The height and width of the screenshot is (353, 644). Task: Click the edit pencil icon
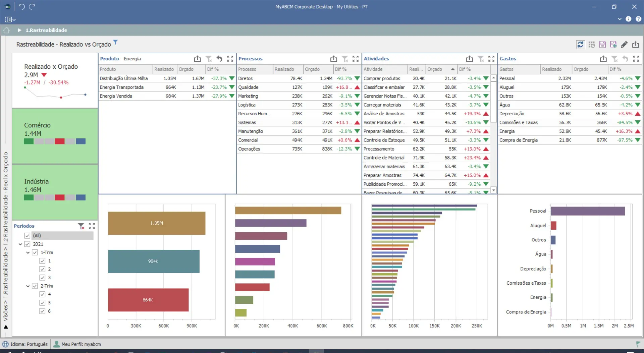(624, 45)
